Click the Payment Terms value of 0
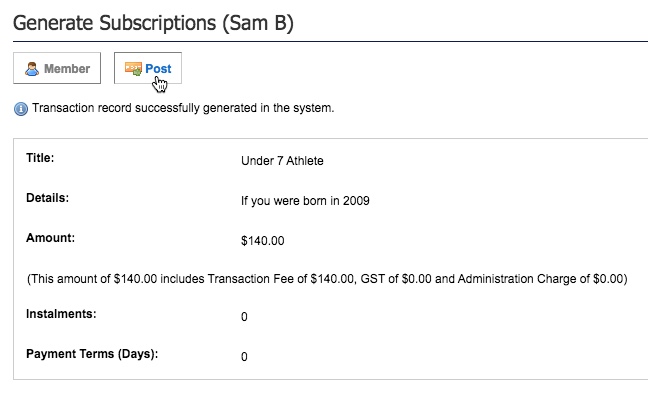Image resolution: width=648 pixels, height=418 pixels. point(244,357)
